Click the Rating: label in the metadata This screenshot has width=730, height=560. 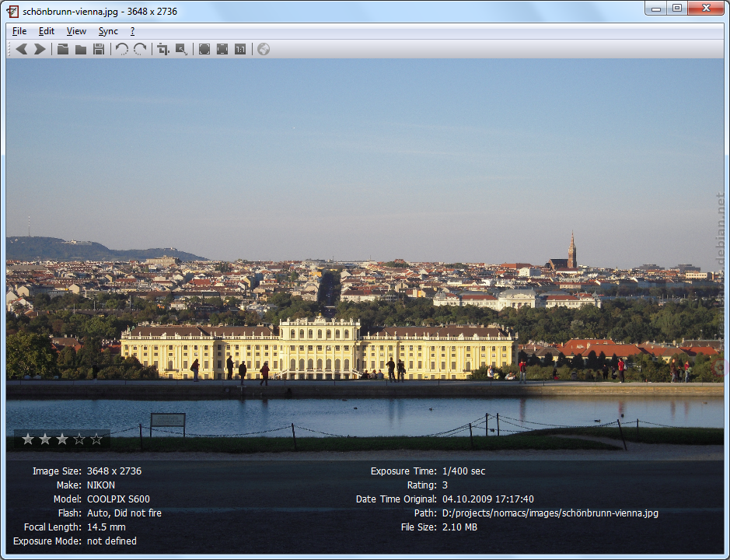pos(422,485)
